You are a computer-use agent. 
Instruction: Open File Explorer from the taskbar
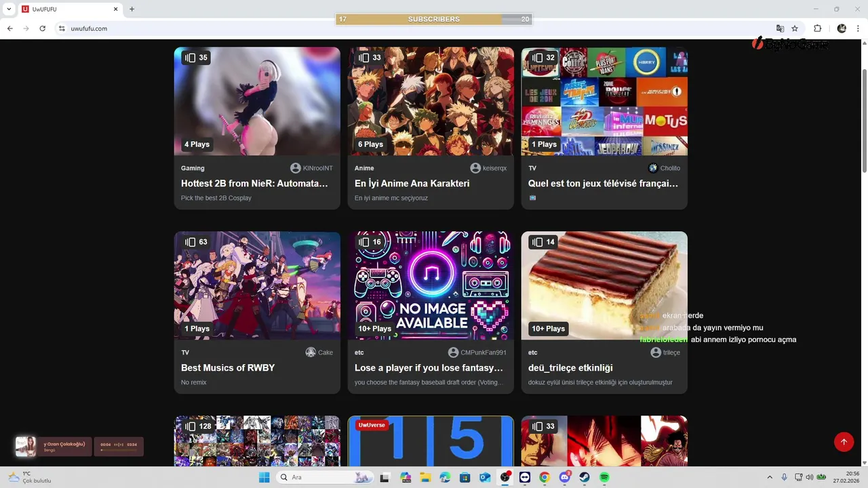click(x=425, y=477)
